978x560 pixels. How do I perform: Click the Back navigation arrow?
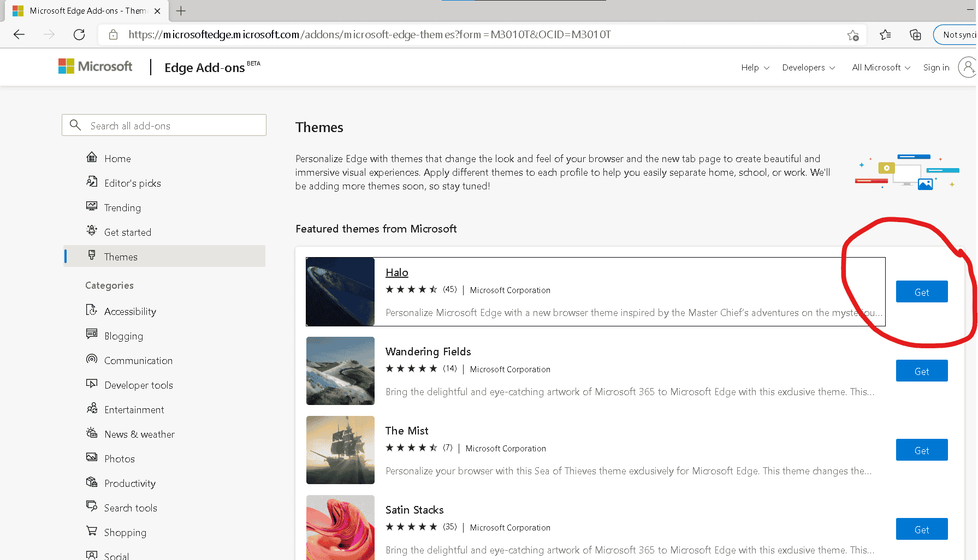click(19, 35)
